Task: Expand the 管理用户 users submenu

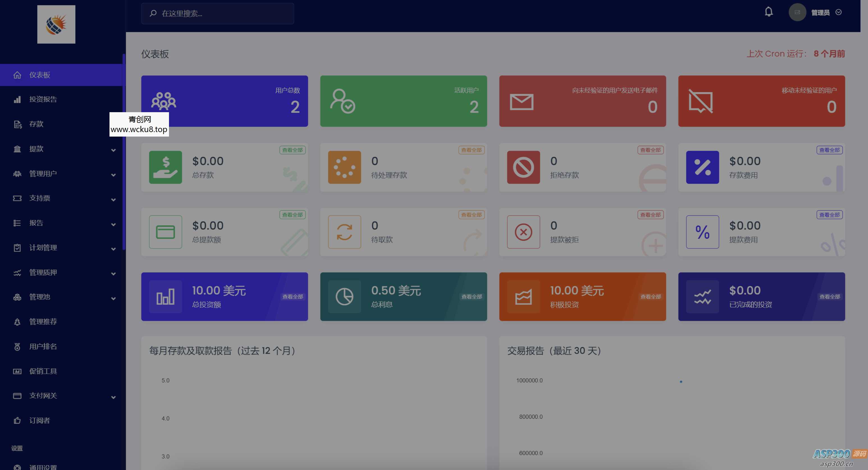Action: 113,175
